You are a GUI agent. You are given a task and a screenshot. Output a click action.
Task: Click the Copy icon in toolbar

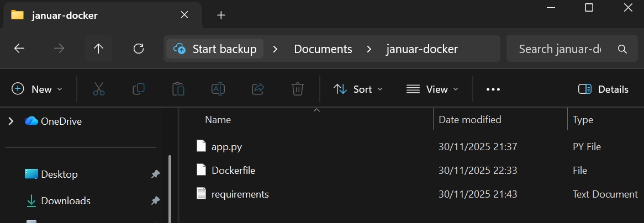pyautogui.click(x=139, y=89)
